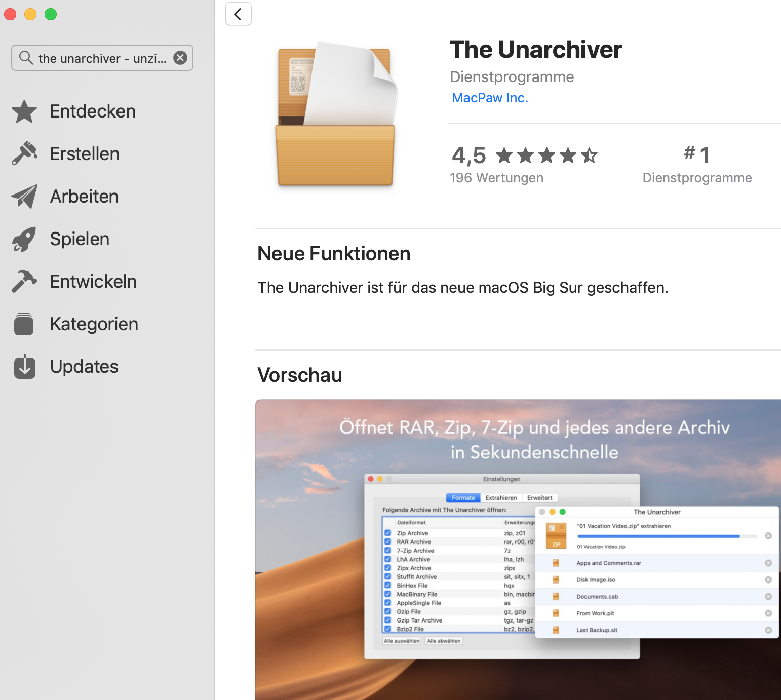Image resolution: width=781 pixels, height=700 pixels.
Task: Select the Kategorien stack icon
Action: [24, 324]
